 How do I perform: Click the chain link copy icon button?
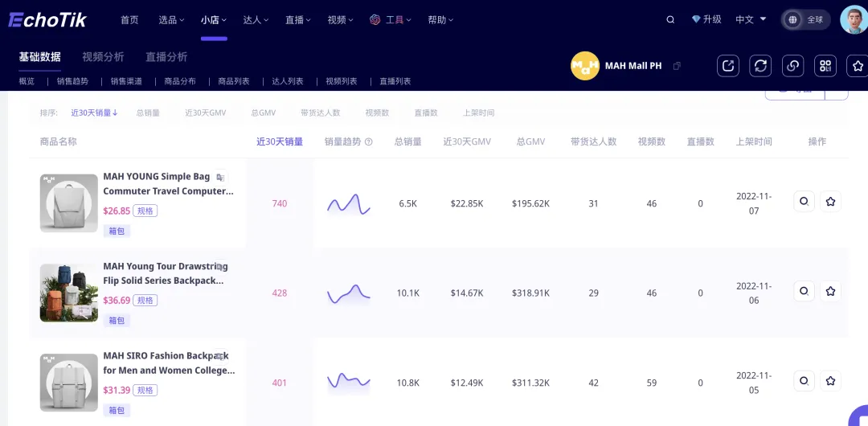click(792, 65)
